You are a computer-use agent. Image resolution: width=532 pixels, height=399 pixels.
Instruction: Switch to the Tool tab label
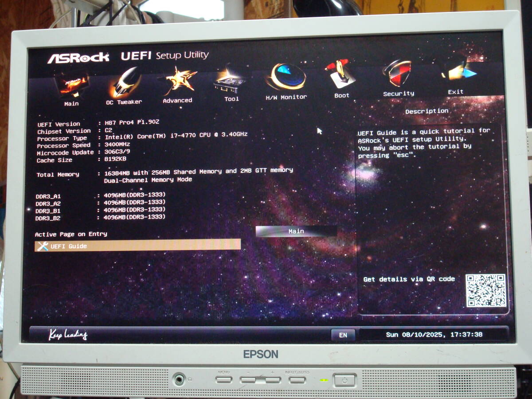(231, 99)
